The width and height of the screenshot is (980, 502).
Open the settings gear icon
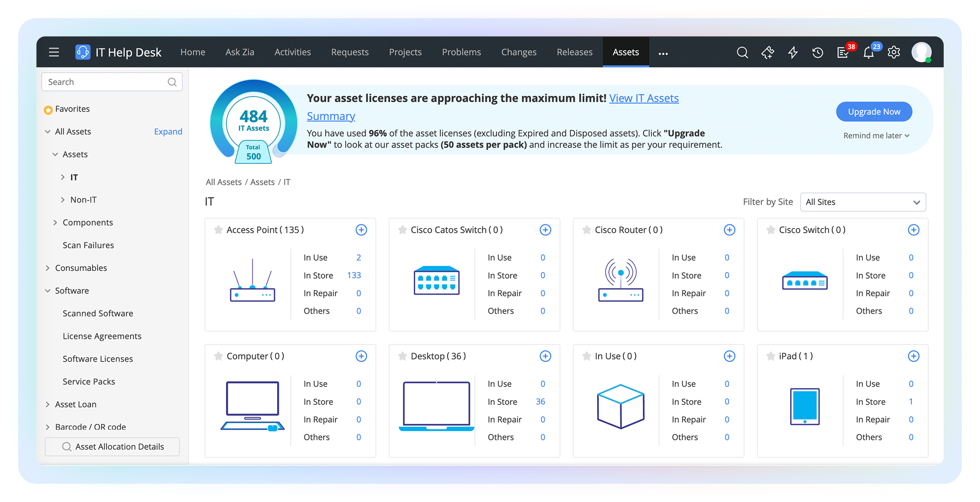tap(893, 52)
